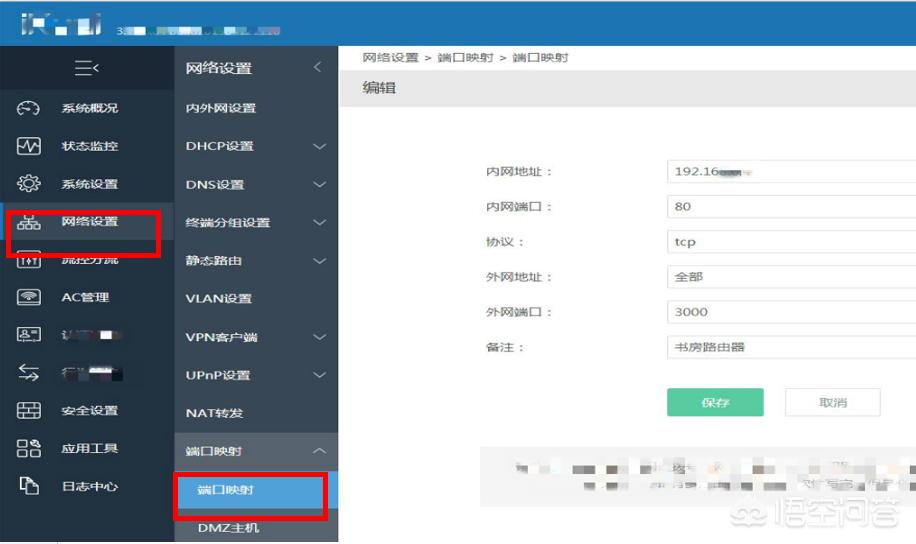This screenshot has width=916, height=544.
Task: Open 日志中心 in the sidebar
Action: [x=90, y=486]
